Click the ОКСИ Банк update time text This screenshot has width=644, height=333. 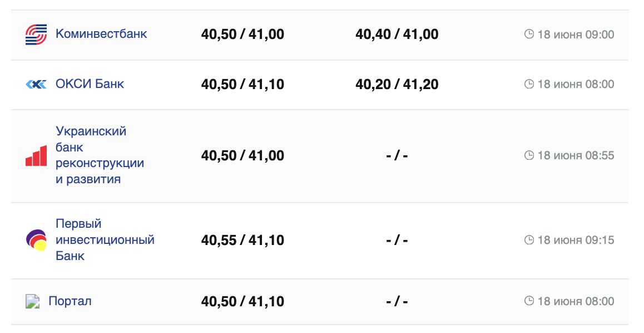click(576, 85)
